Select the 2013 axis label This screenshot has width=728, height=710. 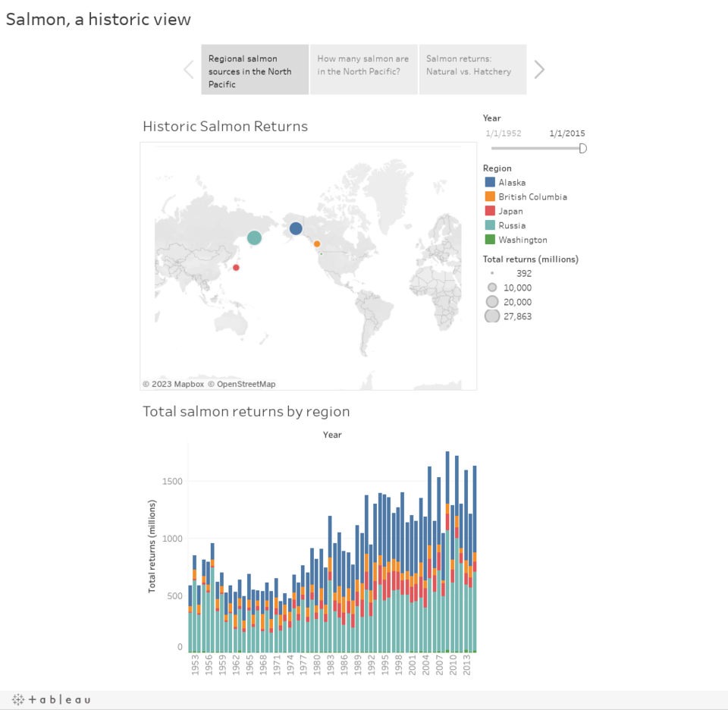click(466, 665)
